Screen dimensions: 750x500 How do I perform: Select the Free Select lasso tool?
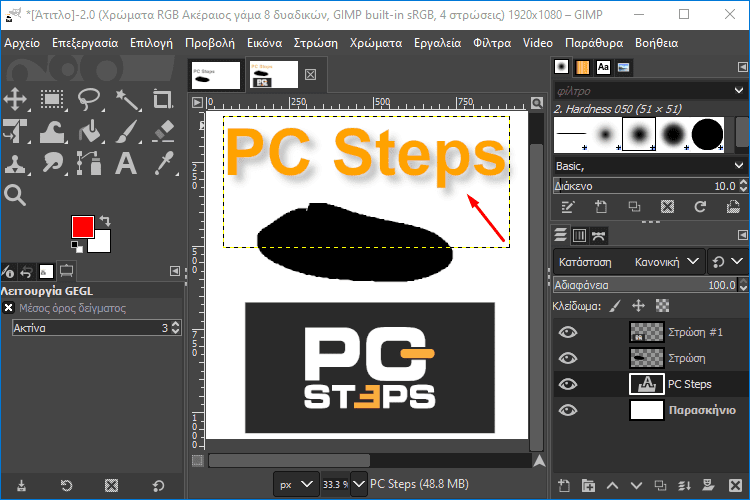click(89, 100)
